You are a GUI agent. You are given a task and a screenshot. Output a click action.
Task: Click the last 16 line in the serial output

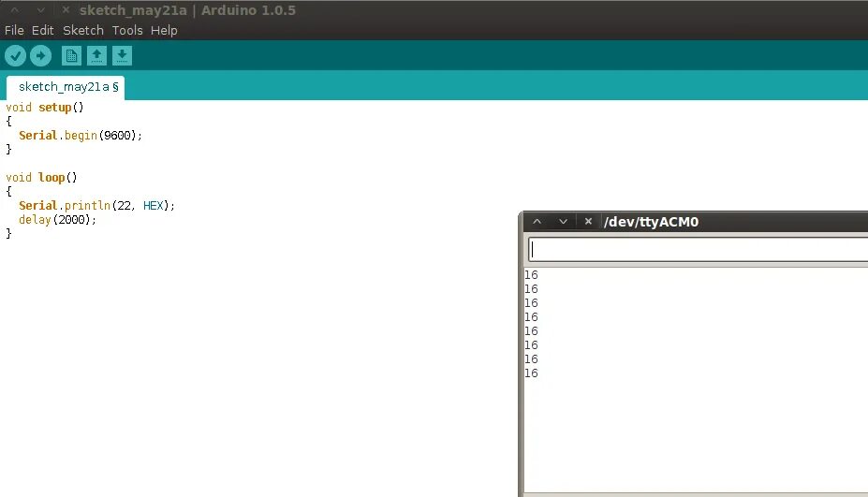(532, 373)
